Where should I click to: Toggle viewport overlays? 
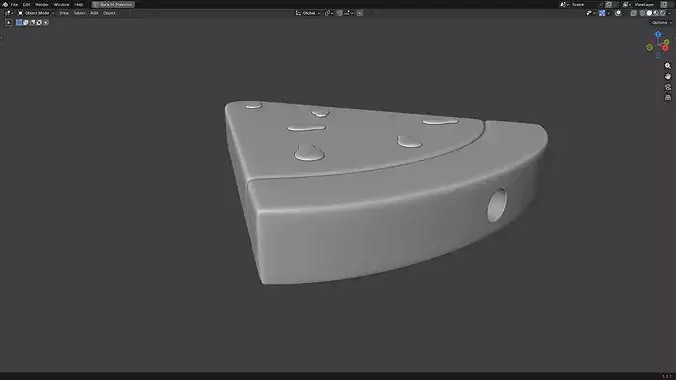[x=618, y=13]
